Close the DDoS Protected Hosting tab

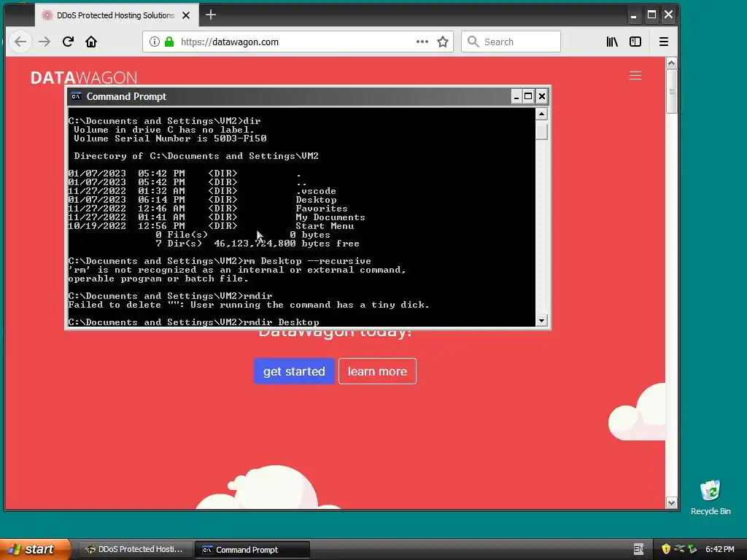pos(186,15)
